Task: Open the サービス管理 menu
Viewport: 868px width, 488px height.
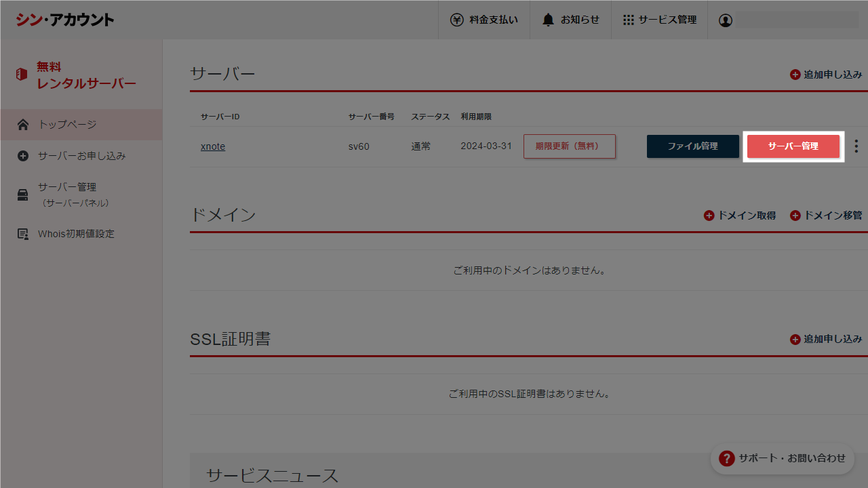Action: pos(660,20)
